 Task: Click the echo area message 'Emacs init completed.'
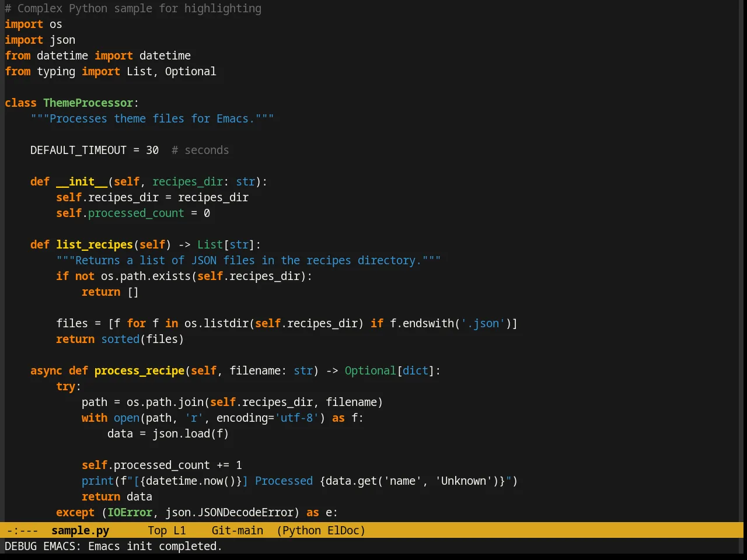pyautogui.click(x=155, y=546)
